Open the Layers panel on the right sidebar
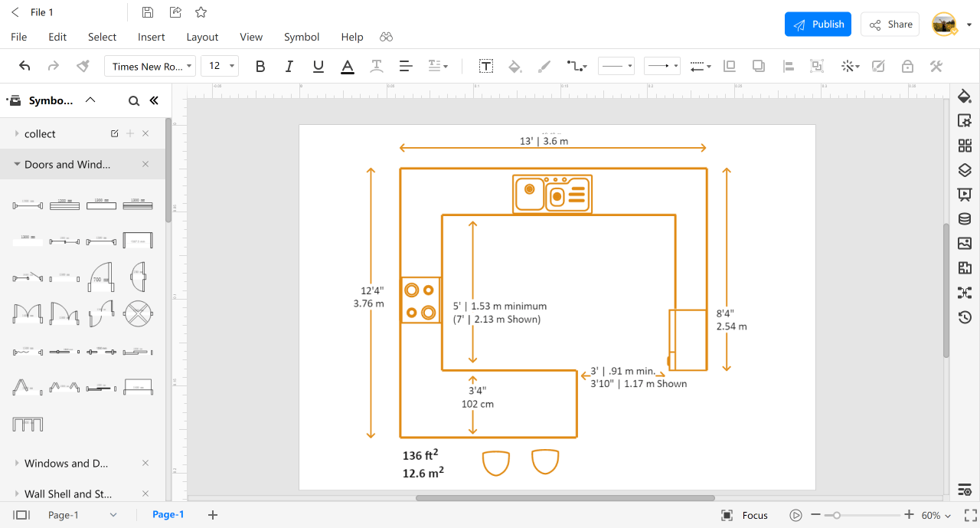The width and height of the screenshot is (980, 528). pos(964,169)
